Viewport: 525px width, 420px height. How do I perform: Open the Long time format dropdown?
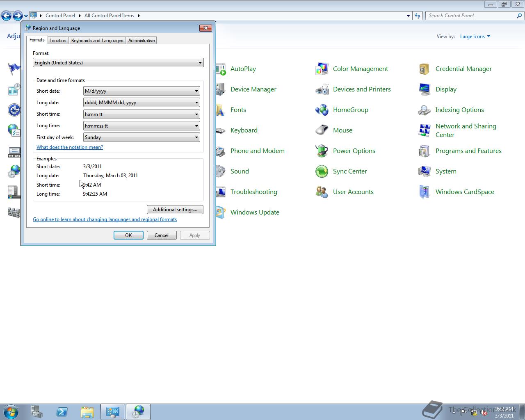point(142,126)
